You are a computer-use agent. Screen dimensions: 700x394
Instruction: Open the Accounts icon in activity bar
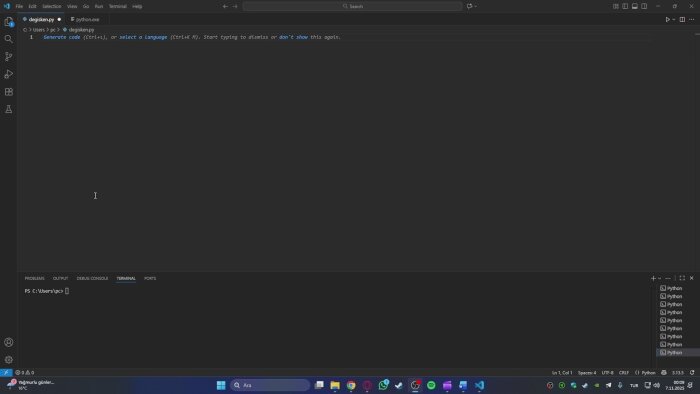point(8,342)
